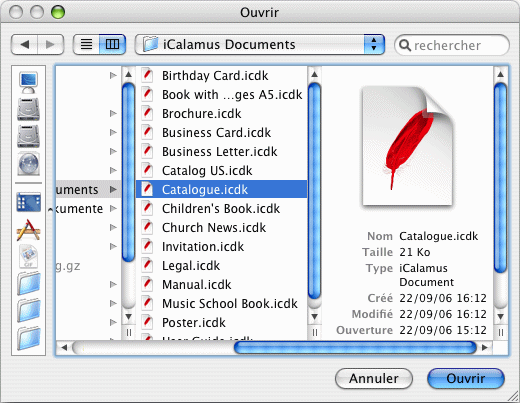This screenshot has width=520, height=403.
Task: Expand the 'uments' folder arrow
Action: [113, 189]
